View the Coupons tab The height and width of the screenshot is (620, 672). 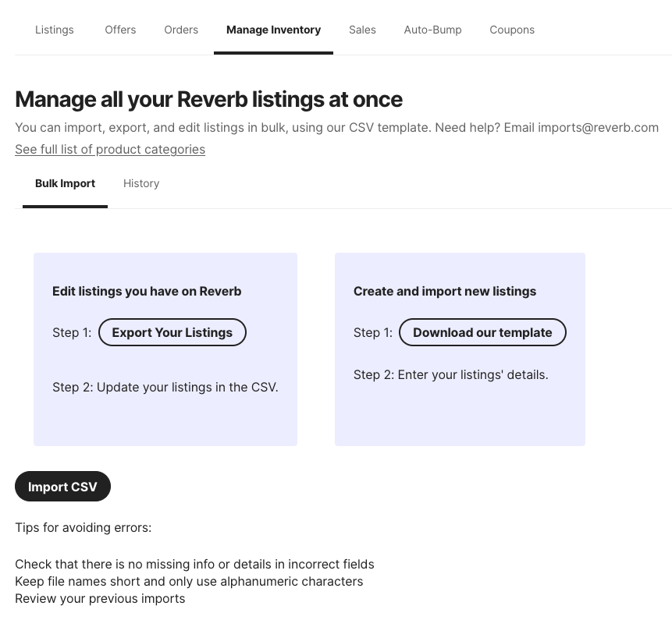coord(512,30)
